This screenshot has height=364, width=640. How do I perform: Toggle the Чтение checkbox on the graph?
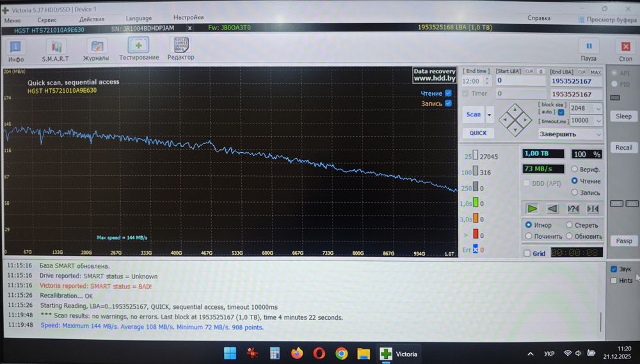[x=448, y=93]
